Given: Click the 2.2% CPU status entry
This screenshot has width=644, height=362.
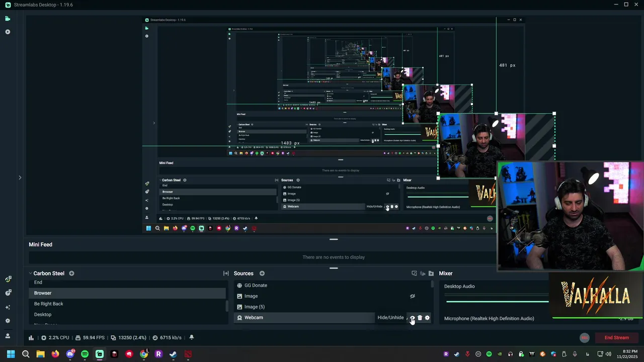Looking at the screenshot, I should pyautogui.click(x=55, y=338).
